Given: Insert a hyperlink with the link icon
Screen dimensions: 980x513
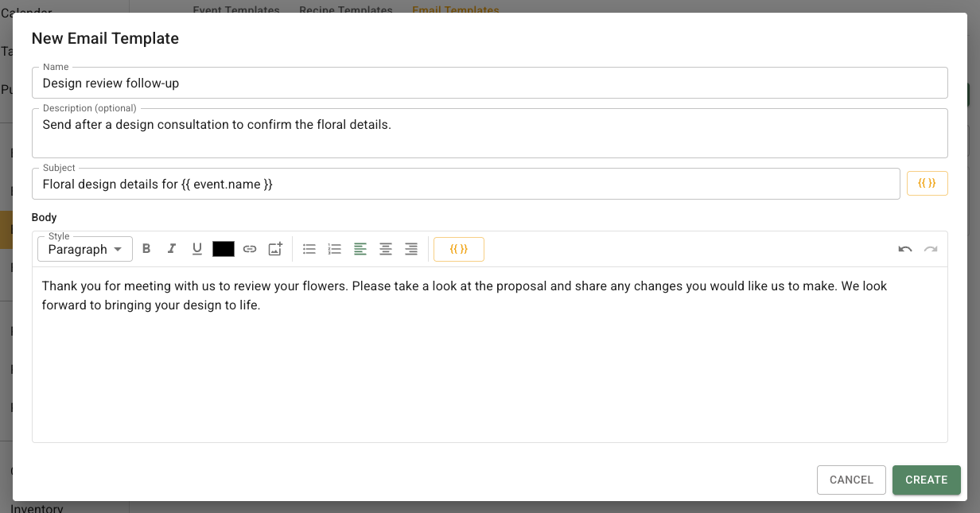Looking at the screenshot, I should pyautogui.click(x=250, y=249).
